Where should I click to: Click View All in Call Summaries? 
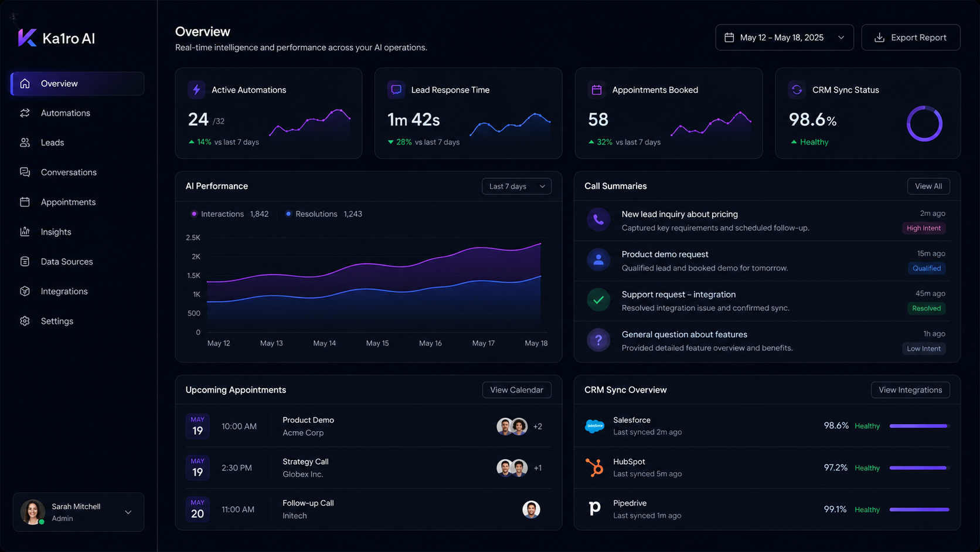click(928, 187)
